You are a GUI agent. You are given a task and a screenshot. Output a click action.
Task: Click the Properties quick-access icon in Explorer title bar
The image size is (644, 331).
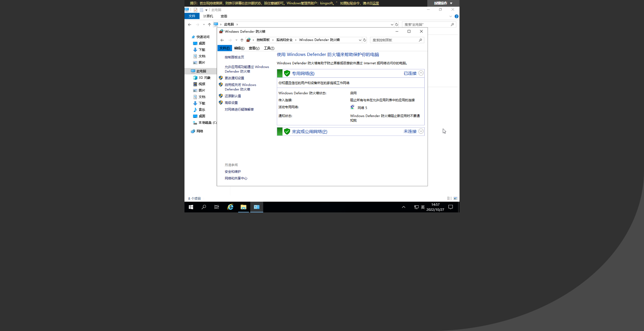coord(196,10)
